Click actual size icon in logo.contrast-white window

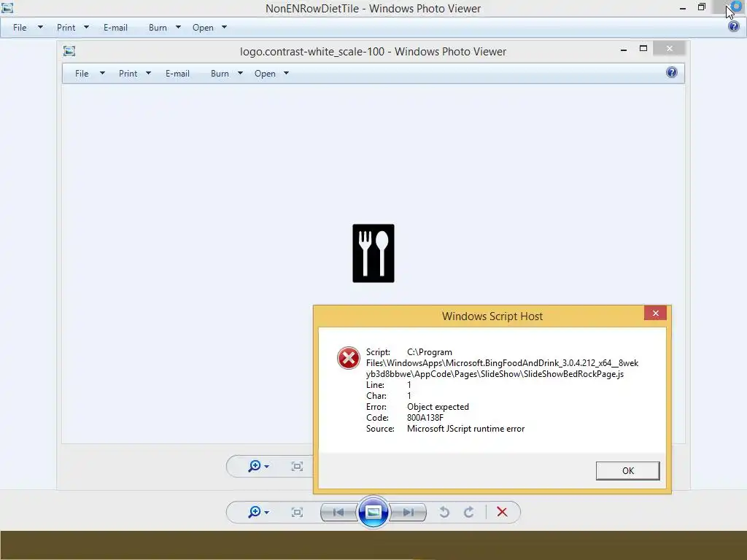pyautogui.click(x=297, y=466)
